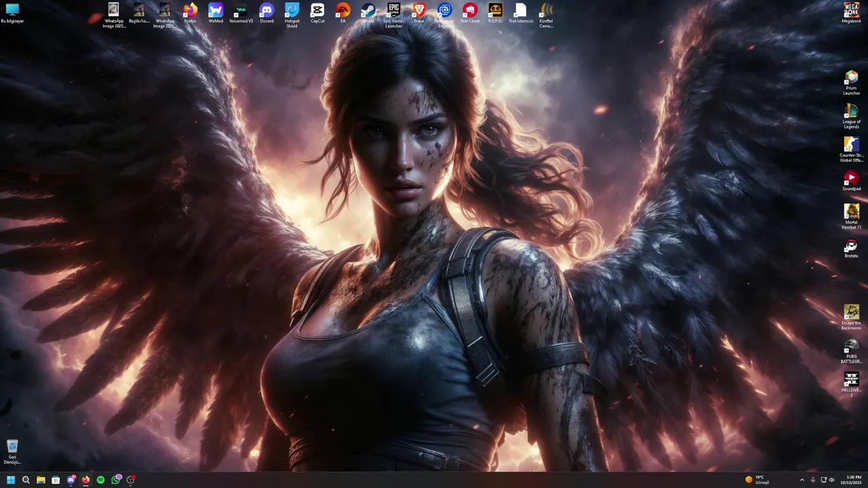Open the WeMod desktop shortcut
This screenshot has height=488, width=868.
point(216,13)
